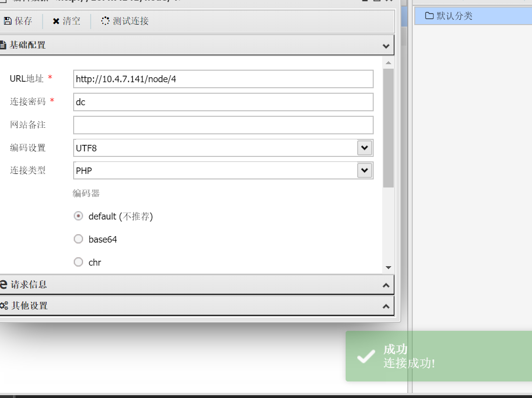This screenshot has width=532, height=398.
Task: Click the scroll down arrow of form
Action: point(389,268)
